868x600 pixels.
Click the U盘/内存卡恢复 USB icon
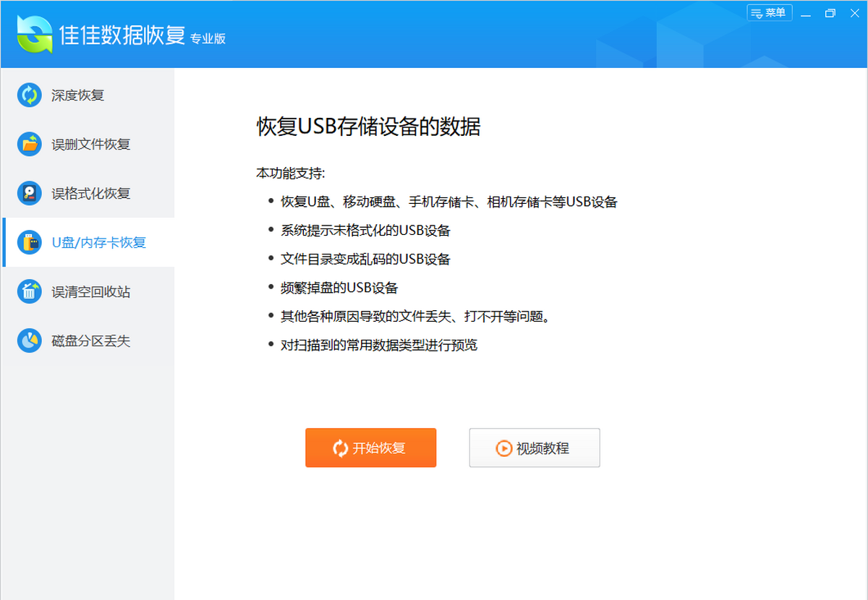pos(30,242)
